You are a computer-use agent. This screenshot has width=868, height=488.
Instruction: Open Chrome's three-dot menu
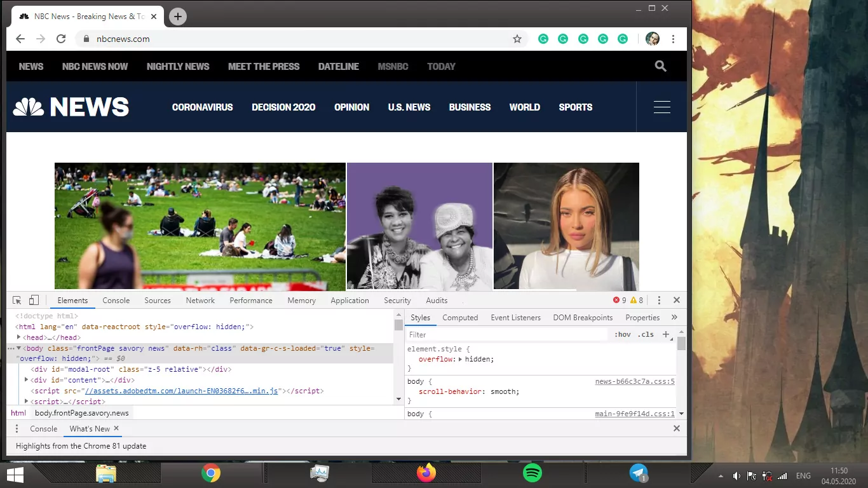(673, 39)
